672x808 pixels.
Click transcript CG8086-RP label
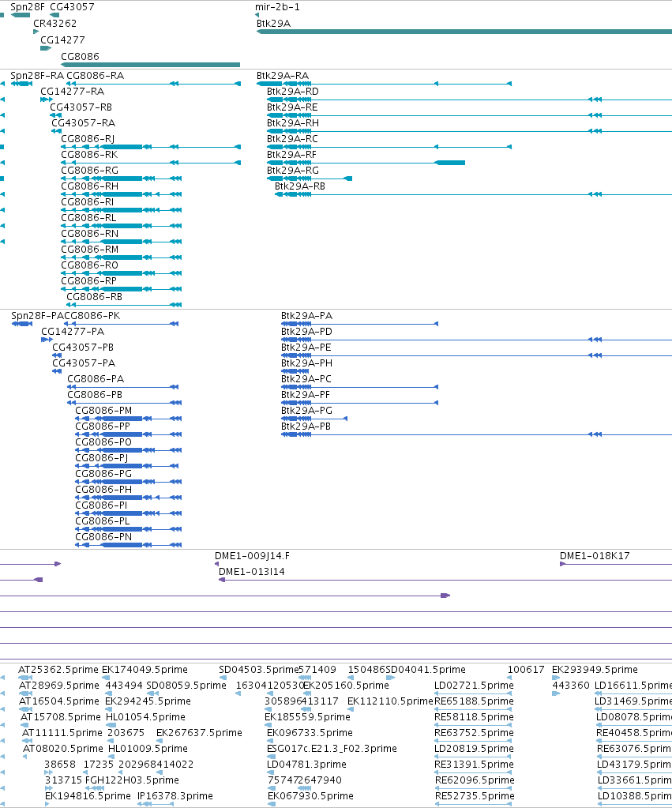[x=88, y=281]
